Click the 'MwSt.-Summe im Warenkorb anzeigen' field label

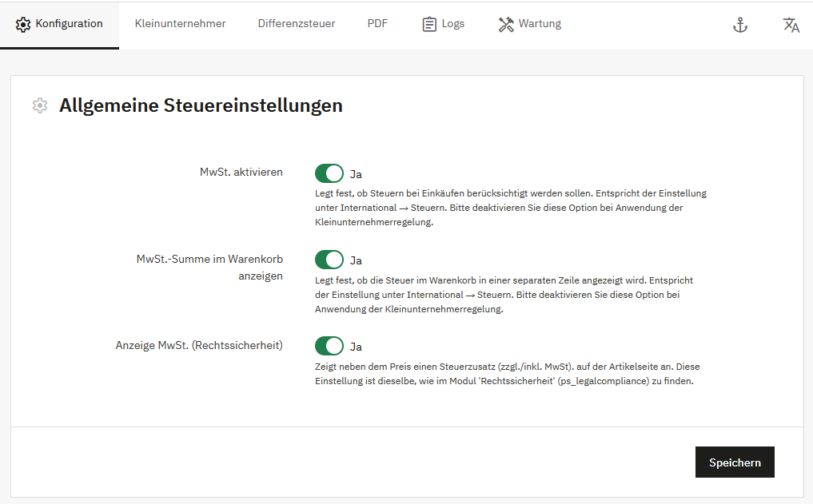[209, 267]
